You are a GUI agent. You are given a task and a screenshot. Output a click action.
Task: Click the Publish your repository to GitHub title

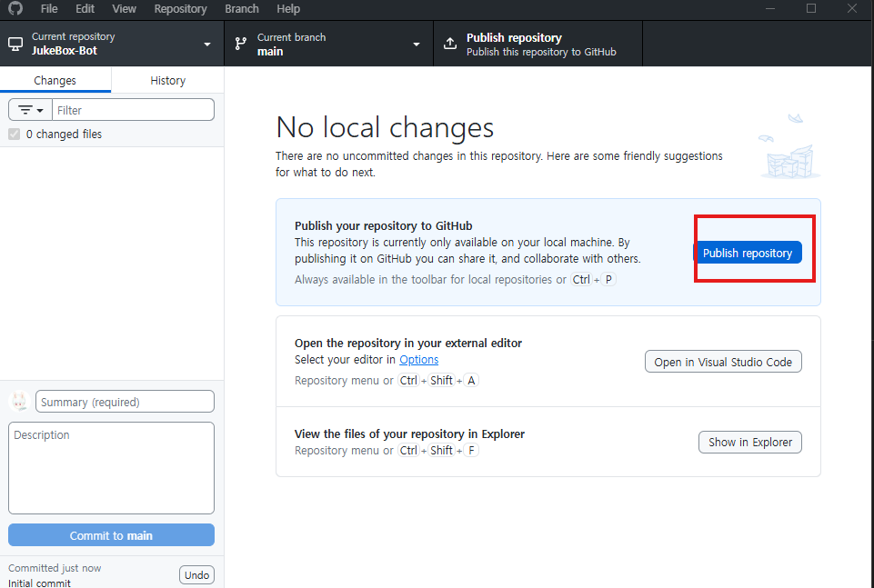(x=384, y=225)
